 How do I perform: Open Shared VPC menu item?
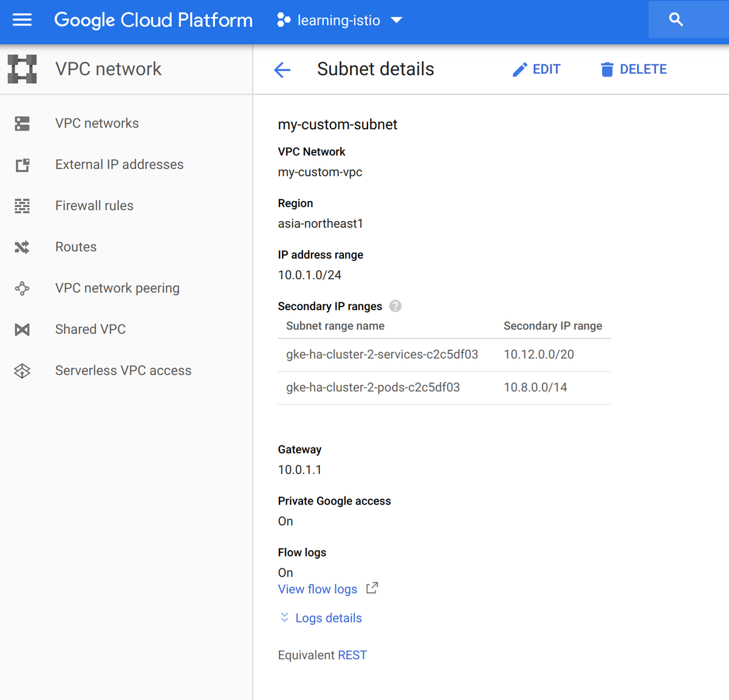[x=91, y=329]
